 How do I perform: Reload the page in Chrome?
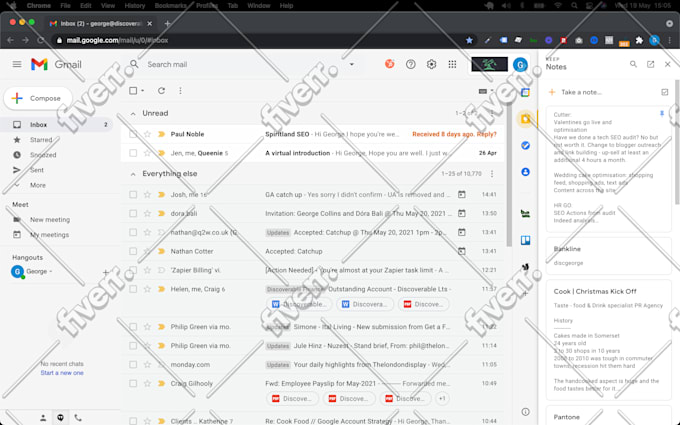coord(40,40)
